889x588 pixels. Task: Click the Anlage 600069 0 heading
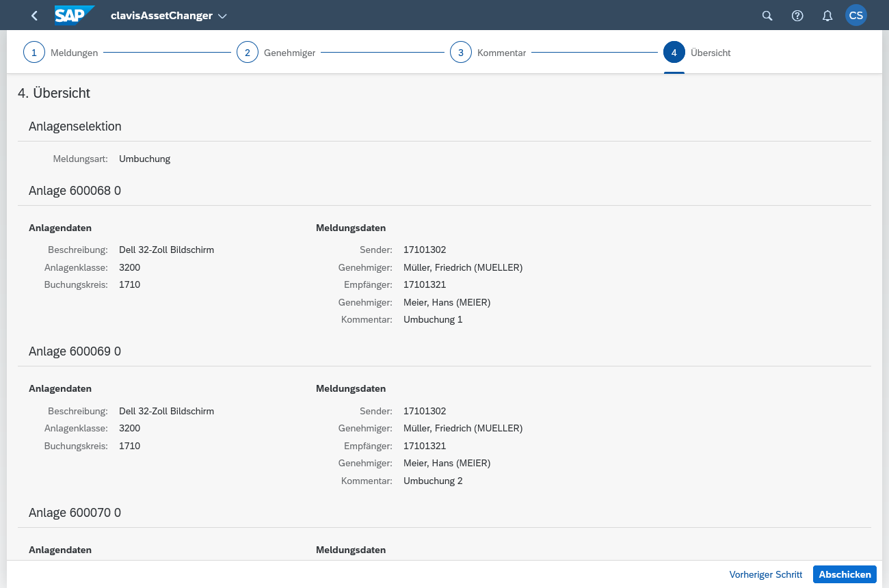point(75,351)
